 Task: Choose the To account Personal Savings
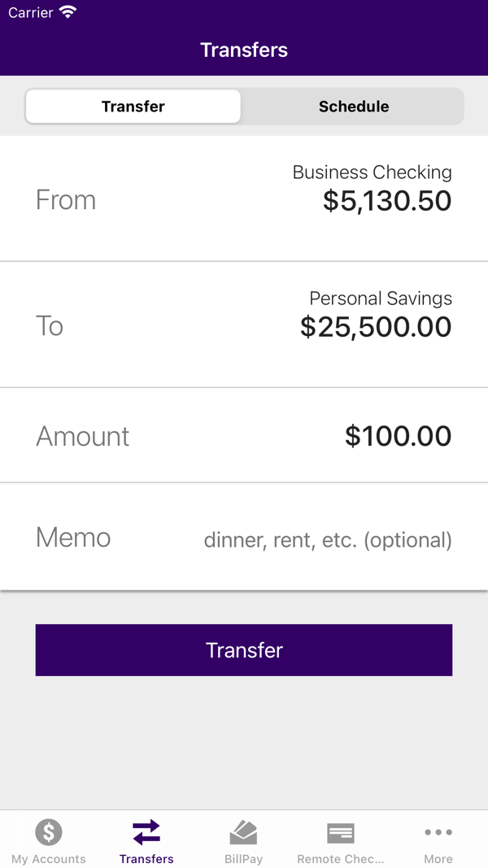click(x=244, y=325)
